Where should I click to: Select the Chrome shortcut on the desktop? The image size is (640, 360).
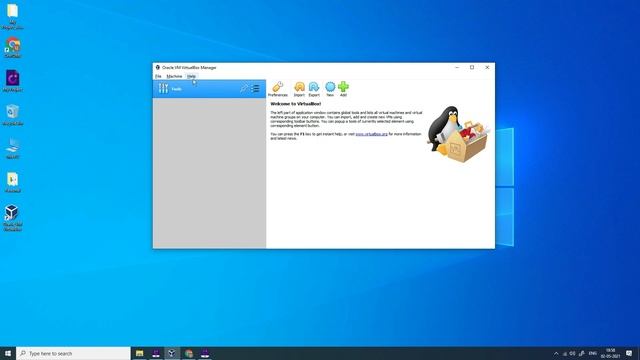click(12, 47)
